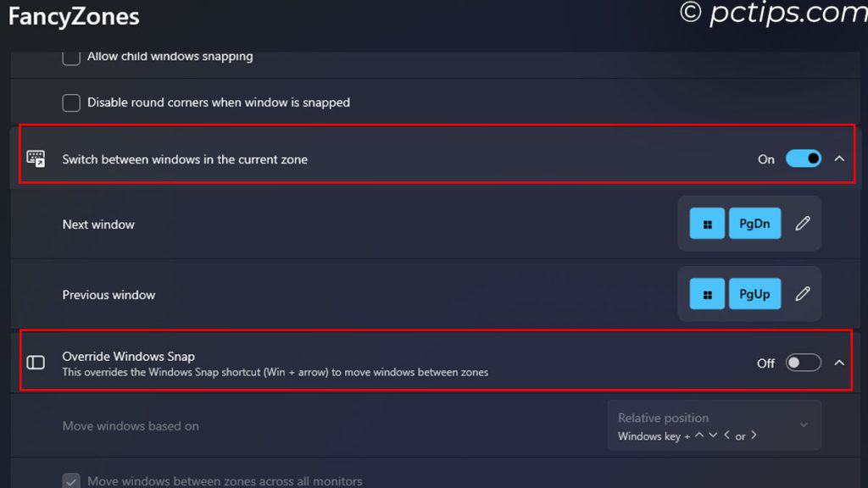Screen dimensions: 868x488
Task: Select the Previous window row label
Action: pyautogui.click(x=108, y=295)
